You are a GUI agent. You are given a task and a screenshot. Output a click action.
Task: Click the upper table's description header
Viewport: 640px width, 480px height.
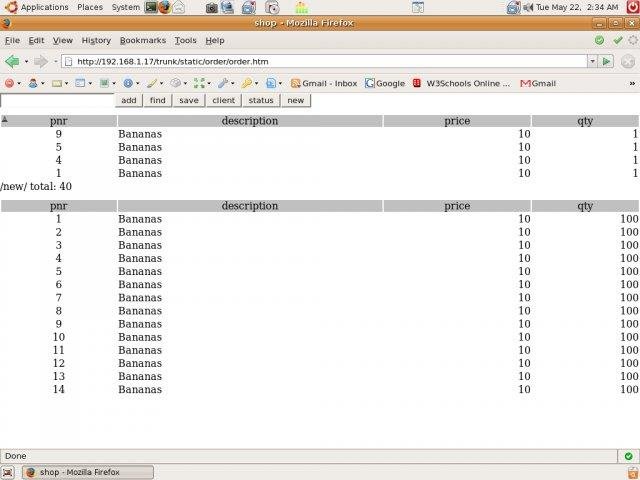[250, 121]
